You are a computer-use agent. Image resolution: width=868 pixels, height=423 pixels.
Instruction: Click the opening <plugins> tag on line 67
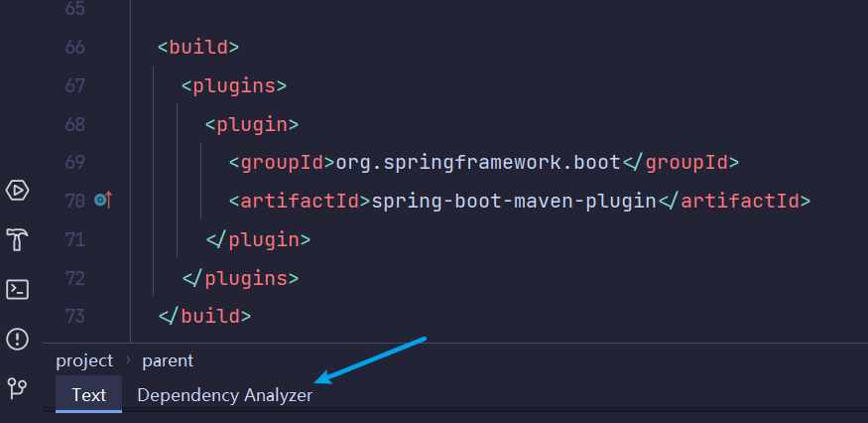point(233,86)
